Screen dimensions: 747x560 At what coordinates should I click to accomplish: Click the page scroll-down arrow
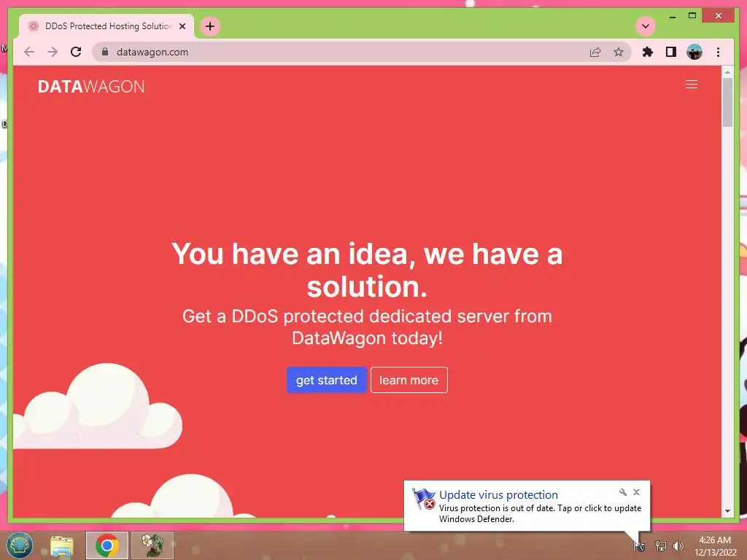coord(727,511)
